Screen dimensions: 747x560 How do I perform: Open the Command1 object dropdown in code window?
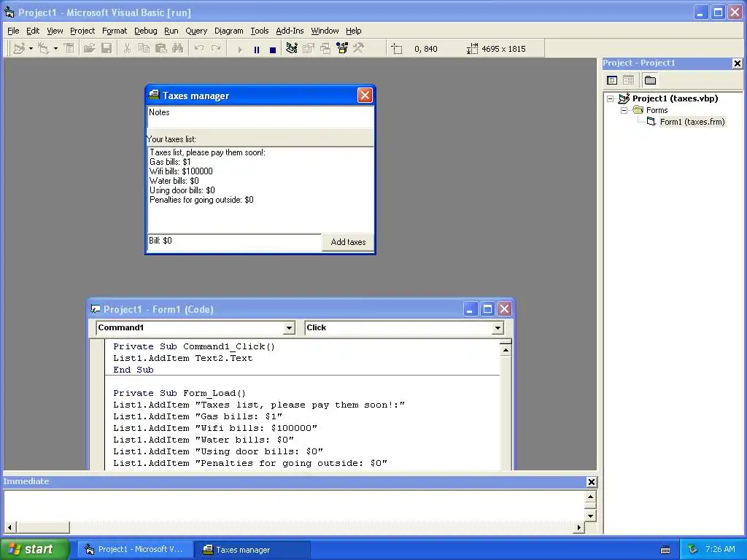pos(289,327)
